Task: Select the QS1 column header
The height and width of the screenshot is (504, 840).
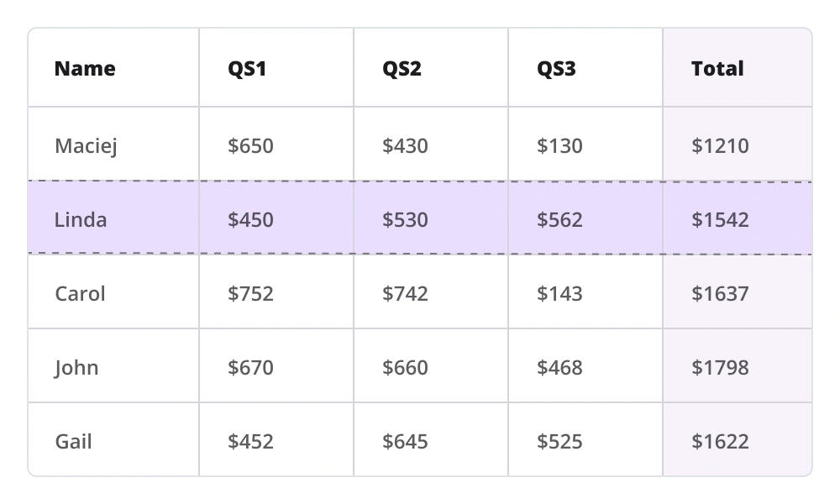Action: 247,69
